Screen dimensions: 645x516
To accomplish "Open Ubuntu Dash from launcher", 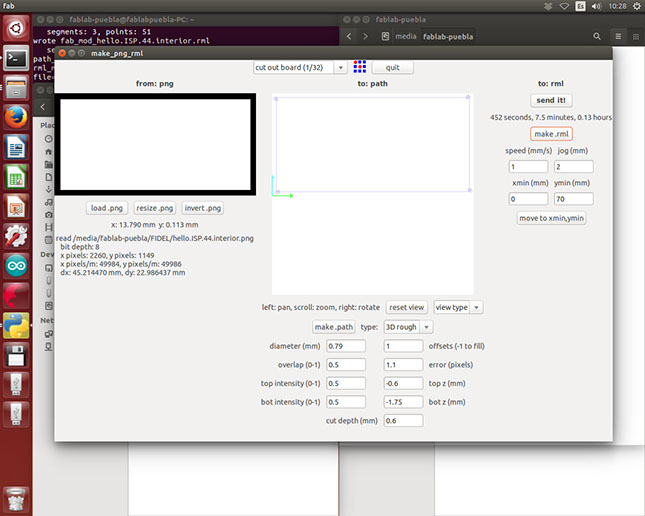I will (x=16, y=28).
